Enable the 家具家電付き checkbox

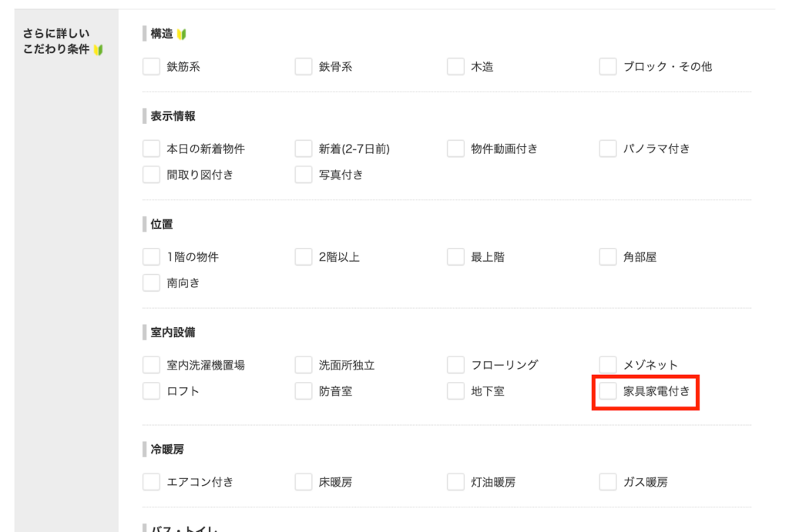point(608,391)
